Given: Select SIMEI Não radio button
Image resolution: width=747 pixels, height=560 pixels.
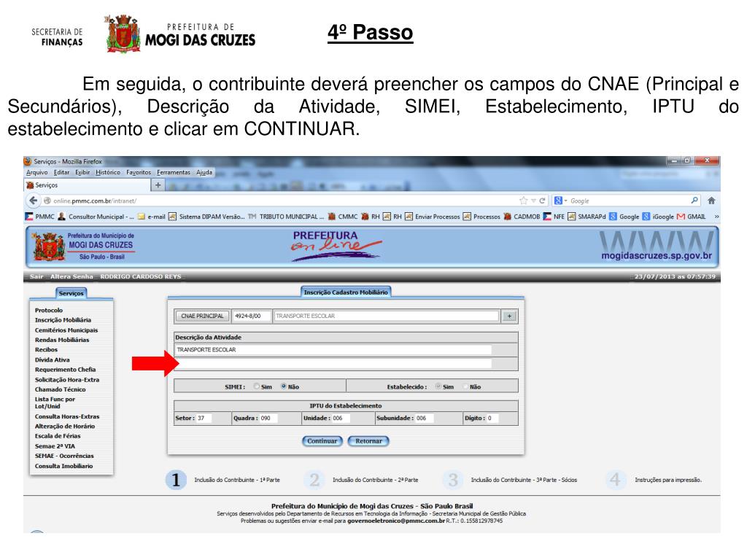Looking at the screenshot, I should [x=284, y=386].
